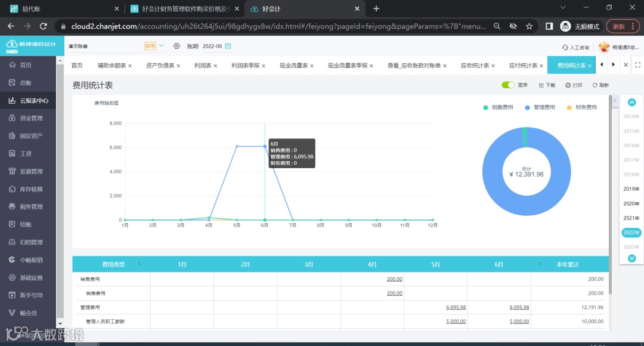Open 库存核算 in sidebar

29,189
